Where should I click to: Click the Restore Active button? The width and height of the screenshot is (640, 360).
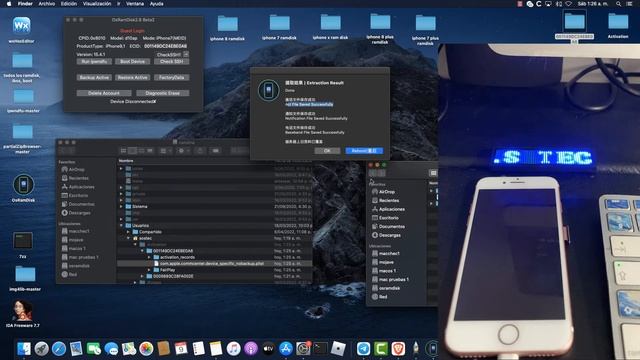coord(133,78)
